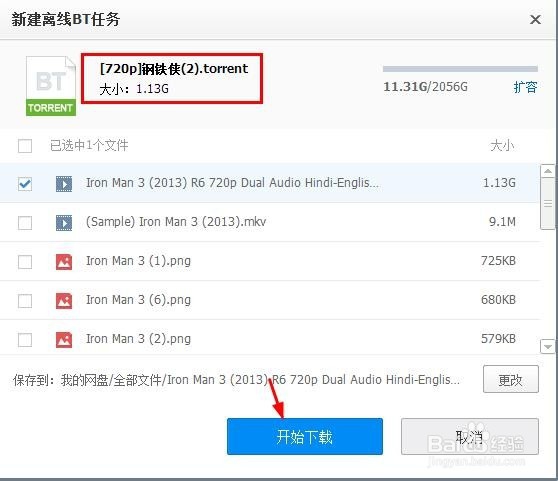This screenshot has width=558, height=481.
Task: Click image icon for Iron Man 3 (6).png
Action: click(64, 301)
